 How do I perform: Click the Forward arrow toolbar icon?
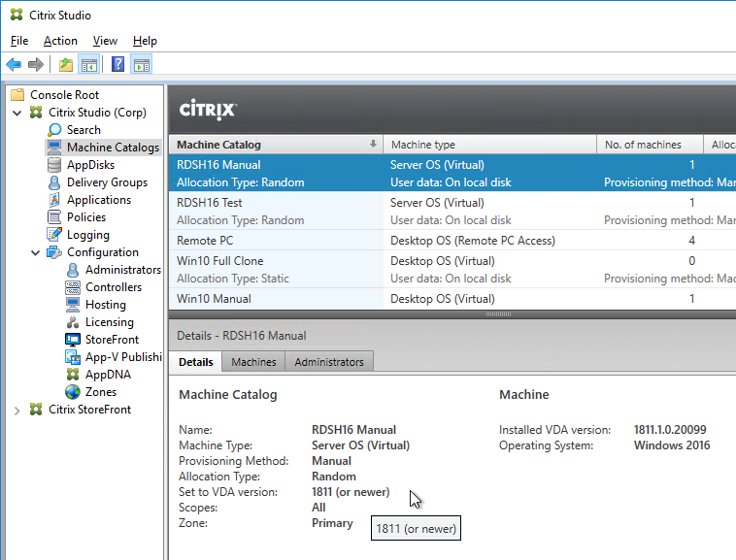point(36,64)
